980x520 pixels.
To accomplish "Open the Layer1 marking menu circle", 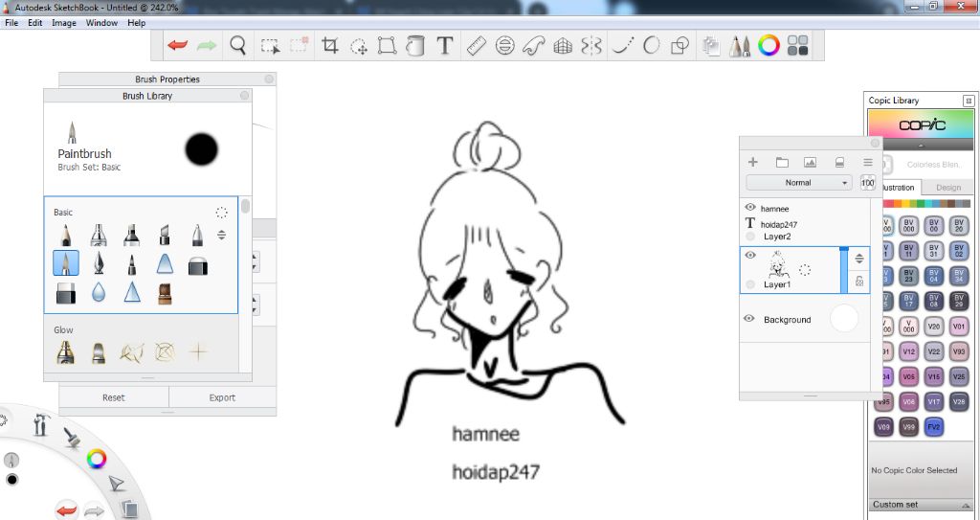I will [805, 270].
